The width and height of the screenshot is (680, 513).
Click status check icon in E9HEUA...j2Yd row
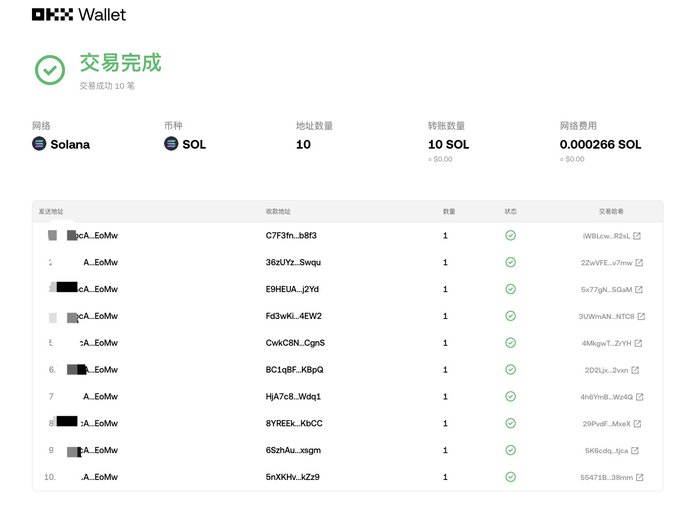coord(510,289)
